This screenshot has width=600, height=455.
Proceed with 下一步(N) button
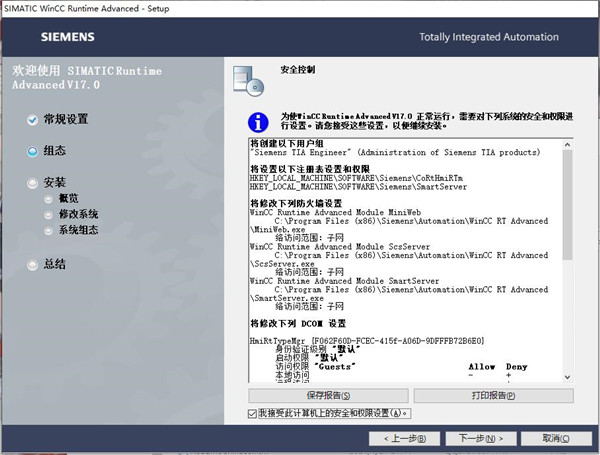pyautogui.click(x=481, y=439)
